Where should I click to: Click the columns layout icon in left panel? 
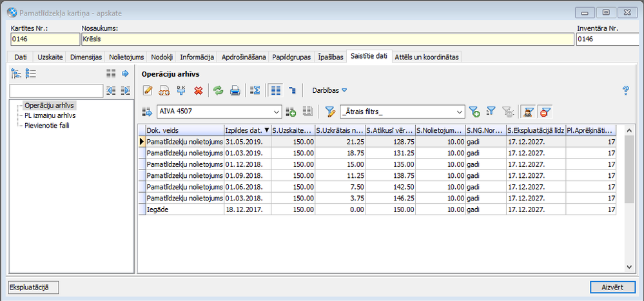click(111, 74)
